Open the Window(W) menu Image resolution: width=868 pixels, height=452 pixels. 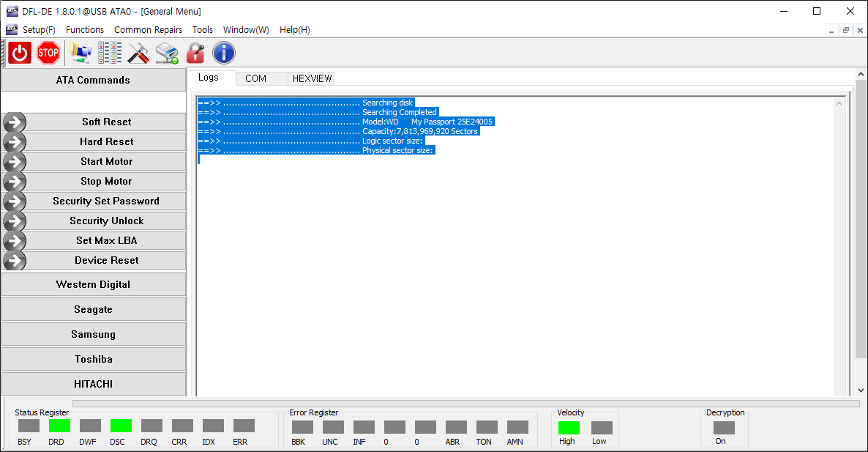point(246,30)
